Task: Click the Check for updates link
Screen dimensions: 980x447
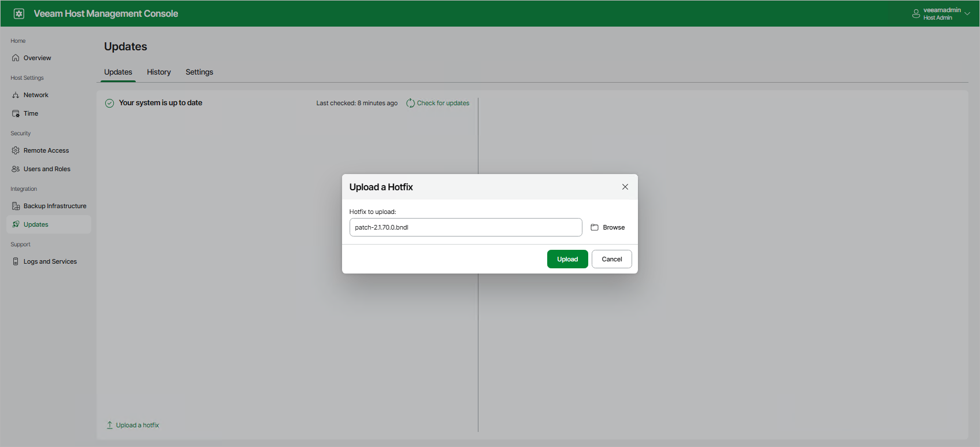Action: (x=443, y=103)
